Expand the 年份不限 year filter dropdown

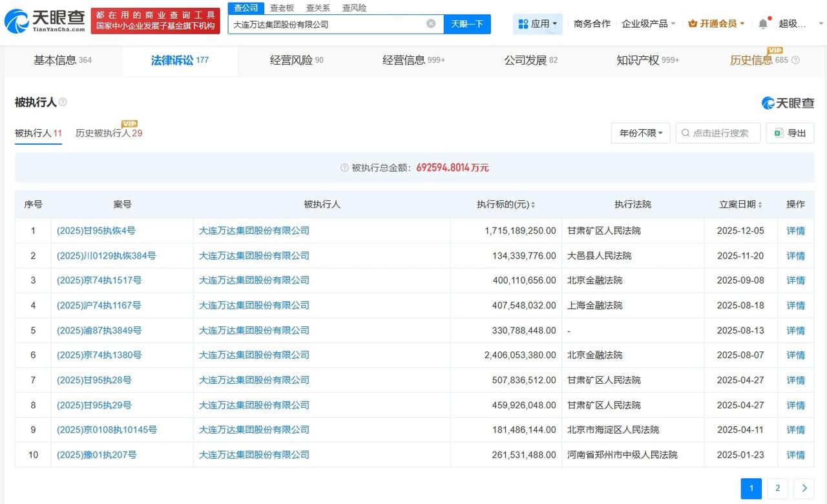640,133
